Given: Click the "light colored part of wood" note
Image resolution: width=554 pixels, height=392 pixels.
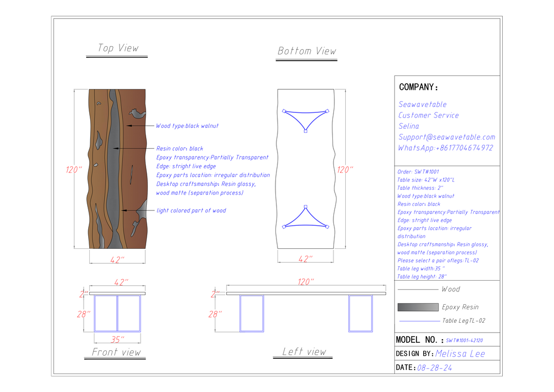Looking at the screenshot, I should 191,210.
